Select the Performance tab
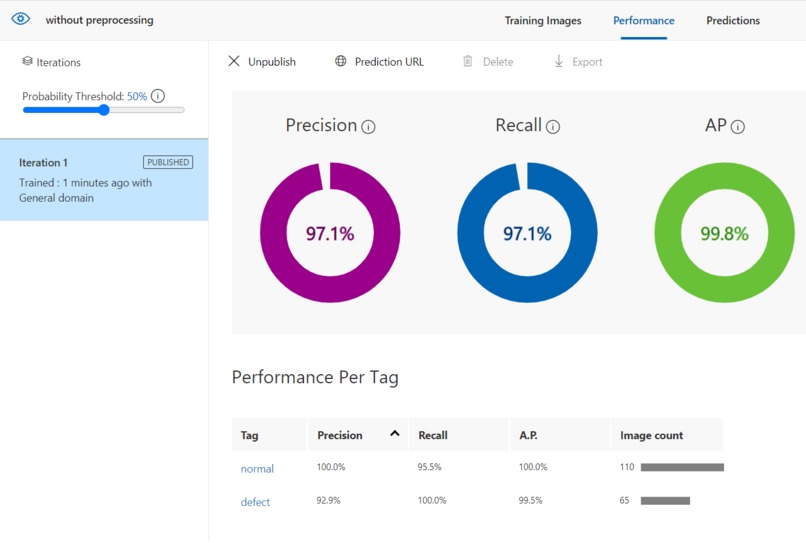Viewport: 806px width, 543px height. pos(644,21)
